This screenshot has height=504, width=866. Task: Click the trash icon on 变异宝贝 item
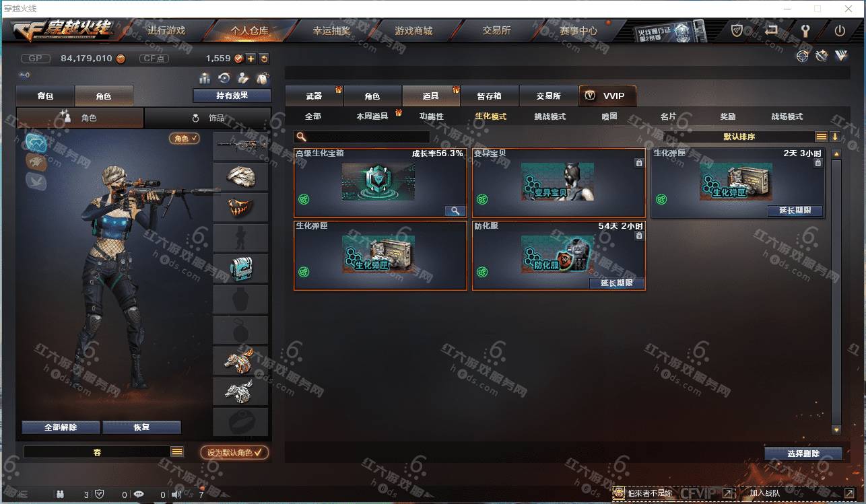[x=639, y=162]
